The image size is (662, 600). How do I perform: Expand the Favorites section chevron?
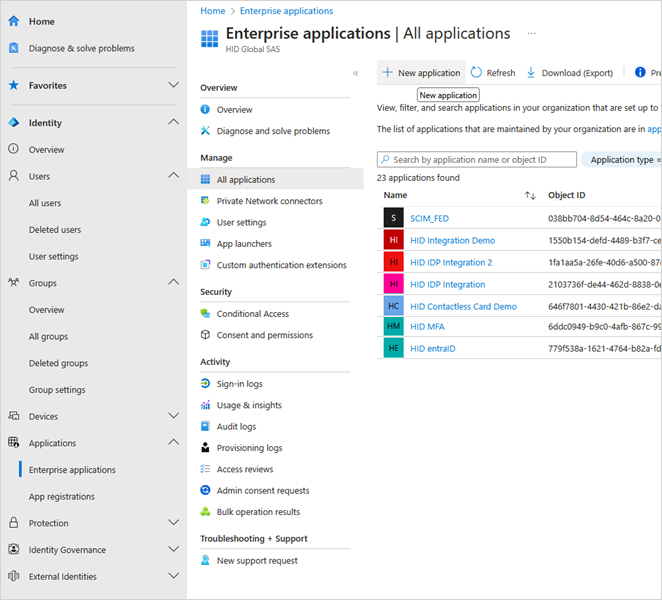tap(174, 85)
